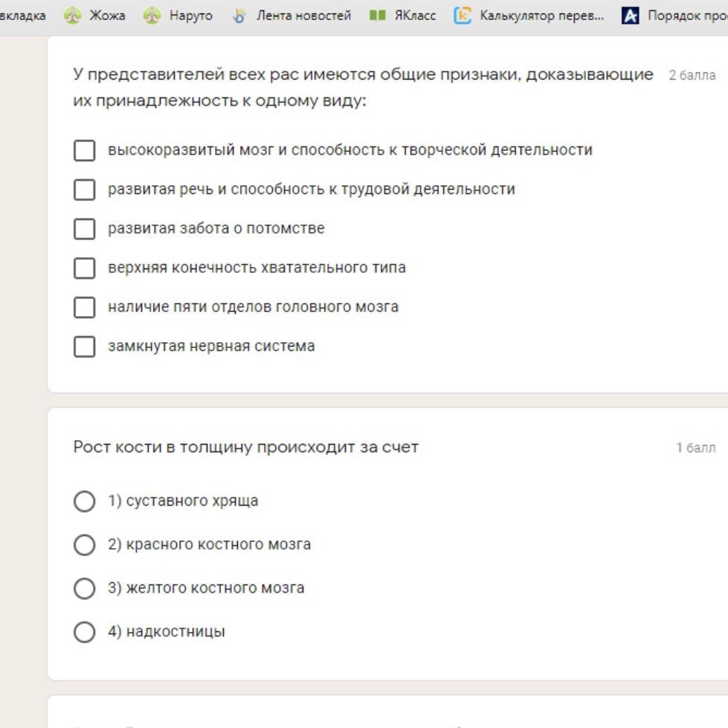Open the Порядок bookmark icon
This screenshot has height=728, width=728.
pos(630,16)
